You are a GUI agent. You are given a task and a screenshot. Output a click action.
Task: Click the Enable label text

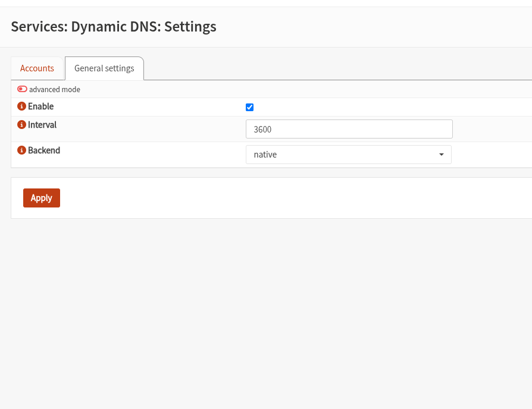[40, 106]
